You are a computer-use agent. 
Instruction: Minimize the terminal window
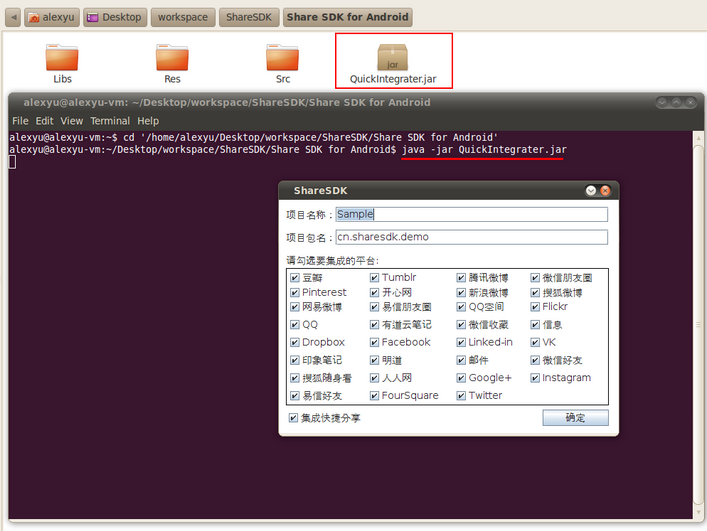662,102
